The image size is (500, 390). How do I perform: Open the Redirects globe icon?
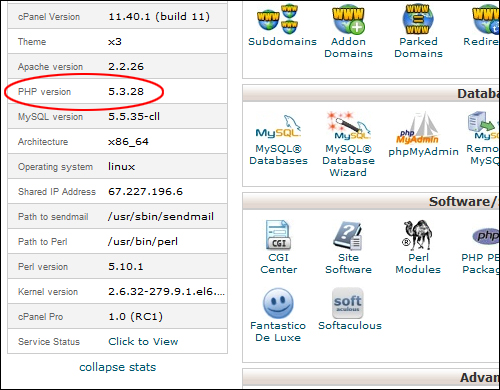(x=486, y=20)
